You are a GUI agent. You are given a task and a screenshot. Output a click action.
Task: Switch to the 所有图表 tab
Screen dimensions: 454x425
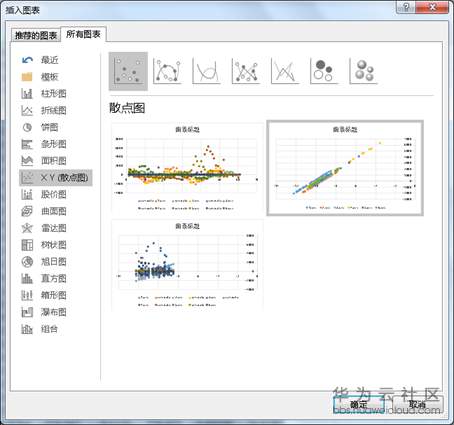pos(83,34)
